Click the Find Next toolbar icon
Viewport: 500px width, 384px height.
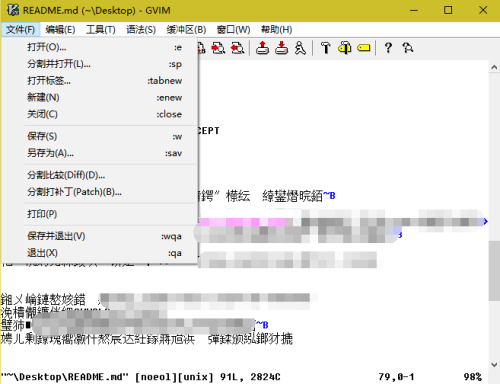[x=219, y=48]
